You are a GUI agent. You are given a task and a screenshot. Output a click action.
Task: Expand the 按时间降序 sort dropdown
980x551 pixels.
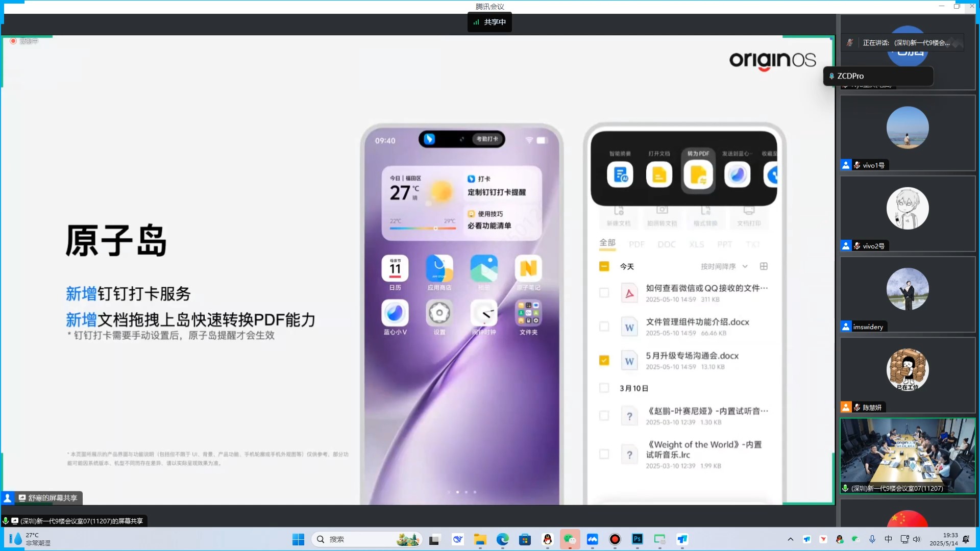click(724, 266)
